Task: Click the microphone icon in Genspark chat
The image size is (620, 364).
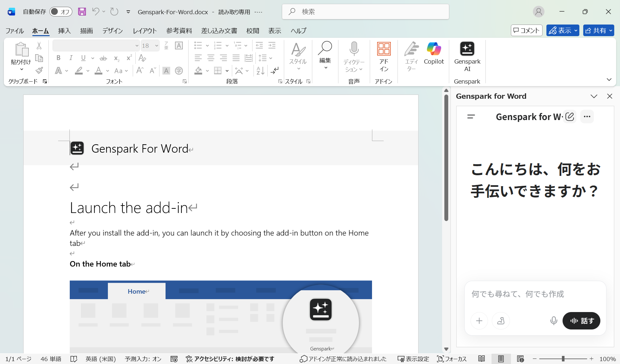Action: (x=553, y=321)
